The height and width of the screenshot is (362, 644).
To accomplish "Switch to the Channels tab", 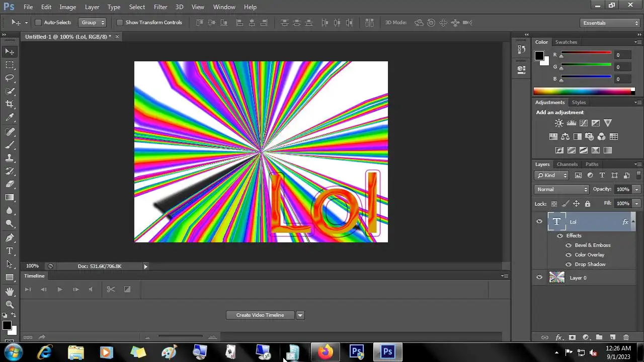I will click(x=567, y=164).
